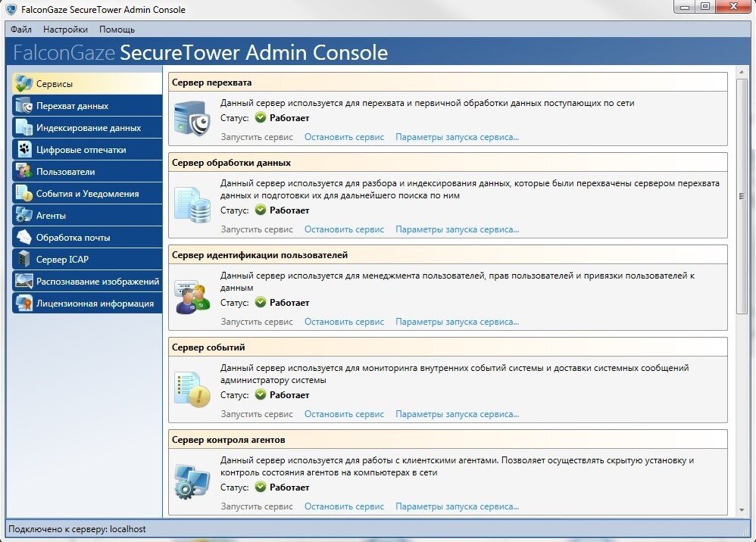Click the События и Уведомления sidebar icon
This screenshot has height=542, width=756.
coord(23,193)
